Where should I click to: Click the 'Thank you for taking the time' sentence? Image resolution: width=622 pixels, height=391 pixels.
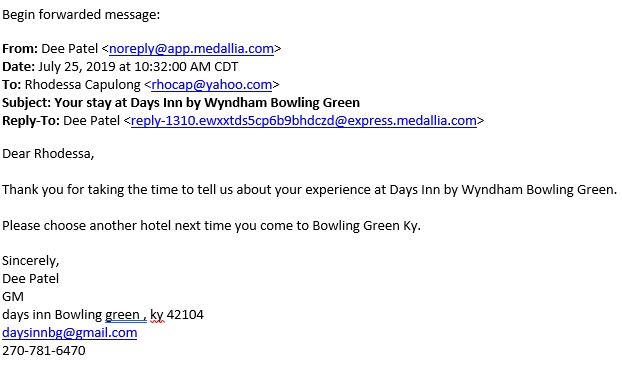click(309, 190)
